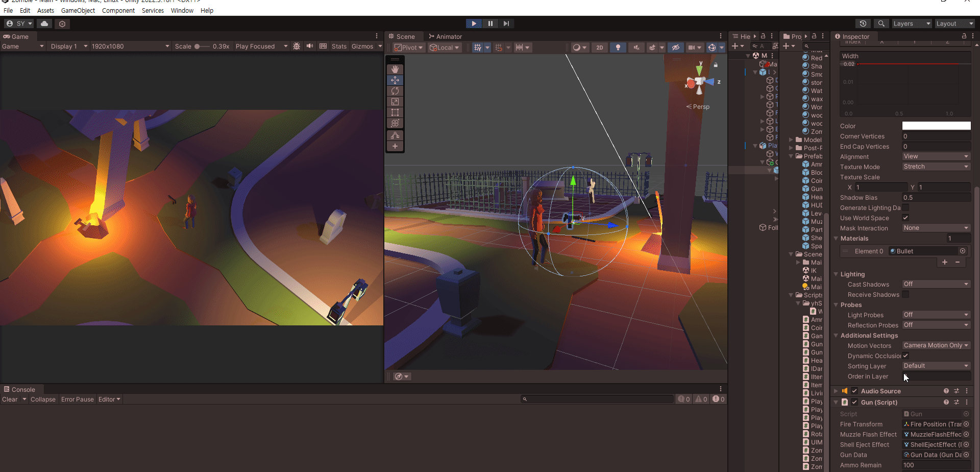The width and height of the screenshot is (980, 472).
Task: Select the Transform tool
Action: [395, 123]
